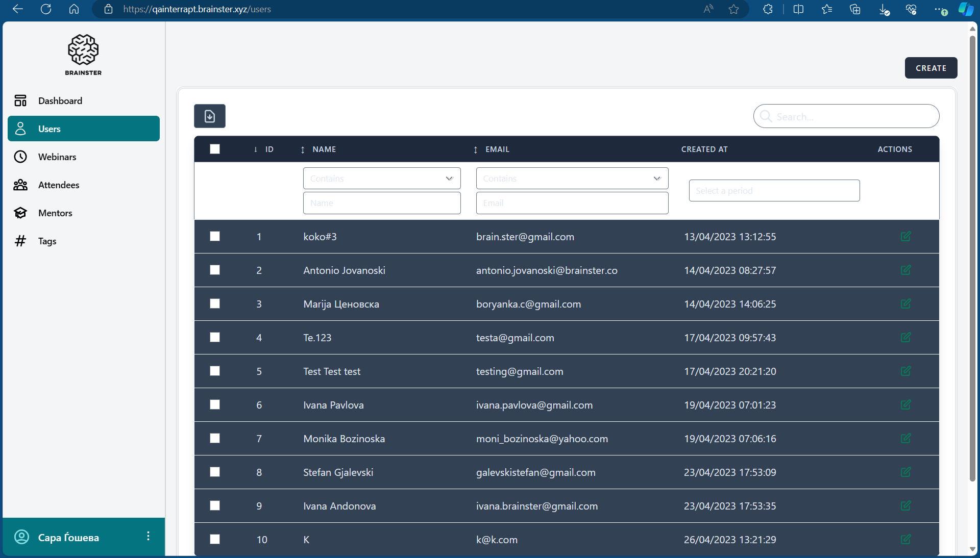Sort table by ID arrow icon
980x558 pixels.
(256, 149)
